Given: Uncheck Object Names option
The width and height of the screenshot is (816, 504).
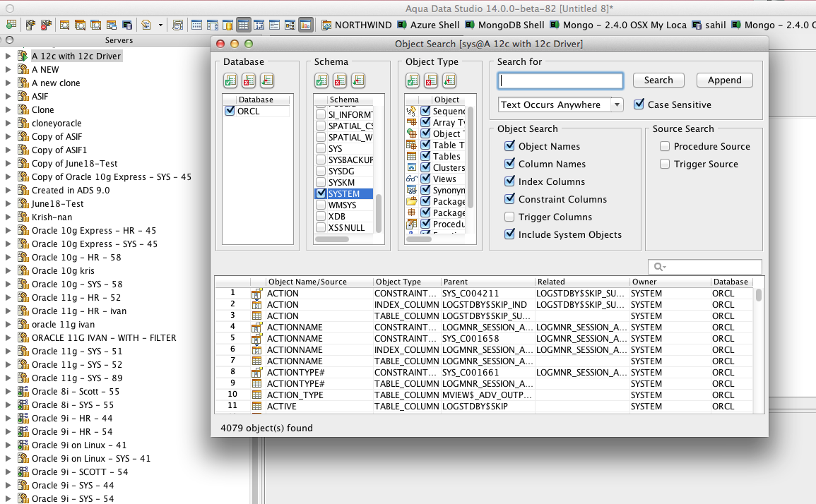Looking at the screenshot, I should [x=509, y=146].
